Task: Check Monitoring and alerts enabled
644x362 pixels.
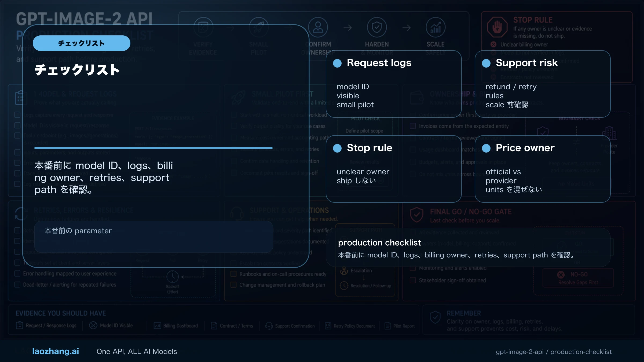Action: (x=413, y=268)
